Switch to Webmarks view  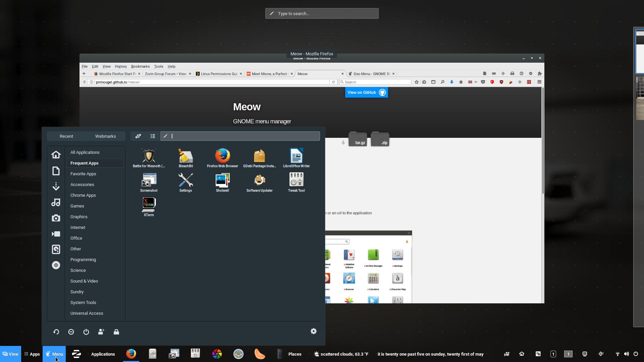105,136
